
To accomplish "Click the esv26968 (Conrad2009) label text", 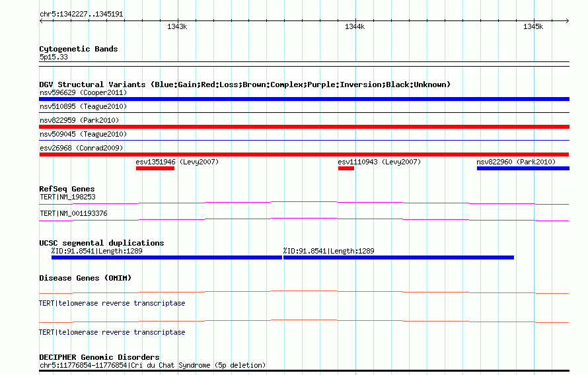I will click(x=81, y=148).
